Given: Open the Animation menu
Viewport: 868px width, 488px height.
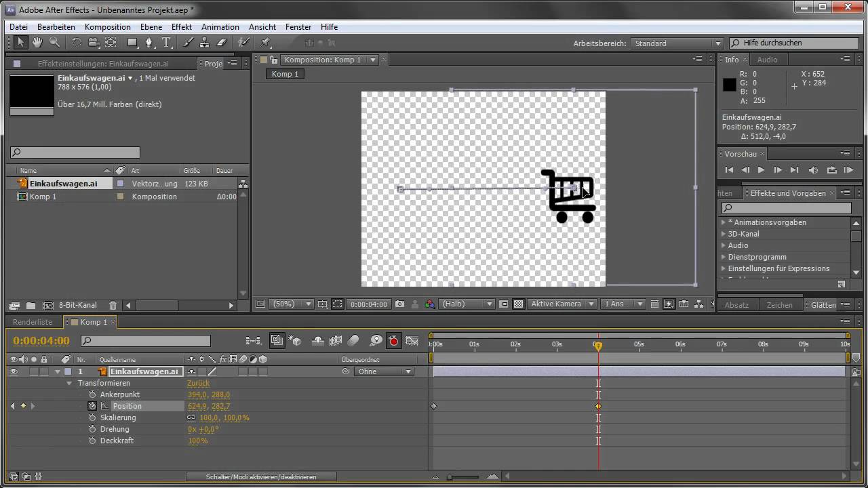Looking at the screenshot, I should 220,27.
